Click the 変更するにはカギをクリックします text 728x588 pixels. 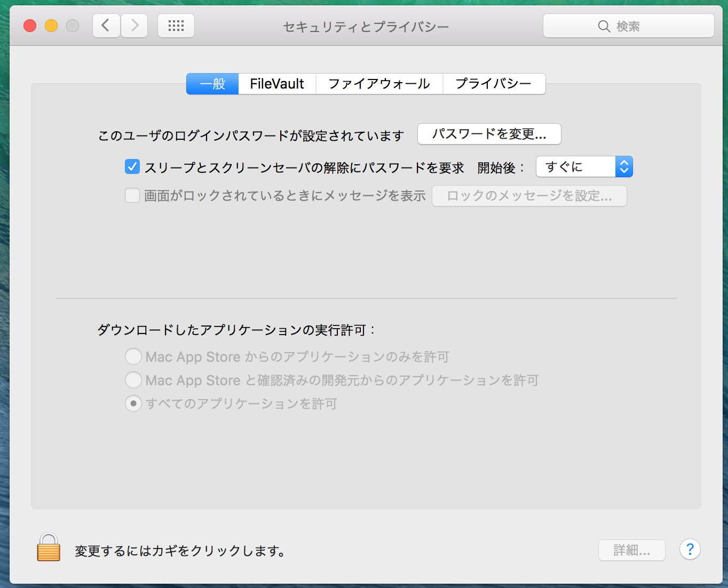[180, 551]
